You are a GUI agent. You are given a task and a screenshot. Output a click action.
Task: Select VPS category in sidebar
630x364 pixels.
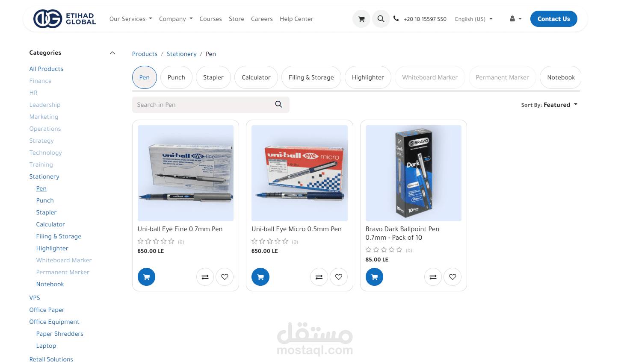pos(35,298)
